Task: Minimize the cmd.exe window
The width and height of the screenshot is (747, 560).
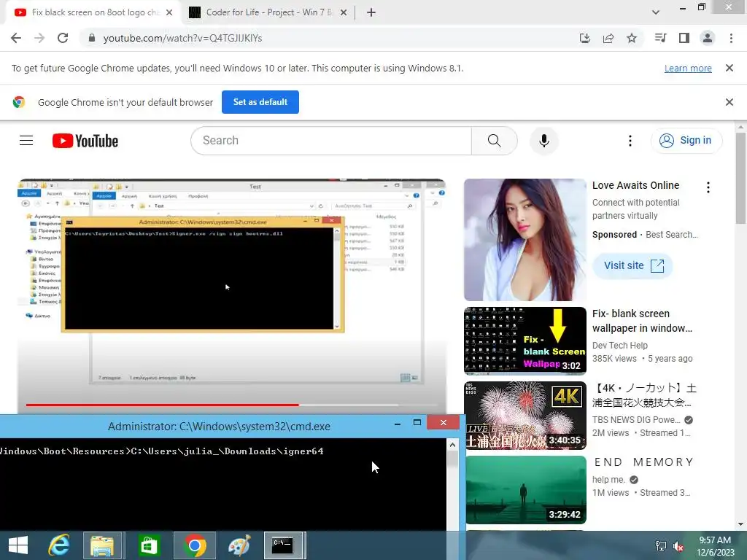Action: pyautogui.click(x=398, y=423)
